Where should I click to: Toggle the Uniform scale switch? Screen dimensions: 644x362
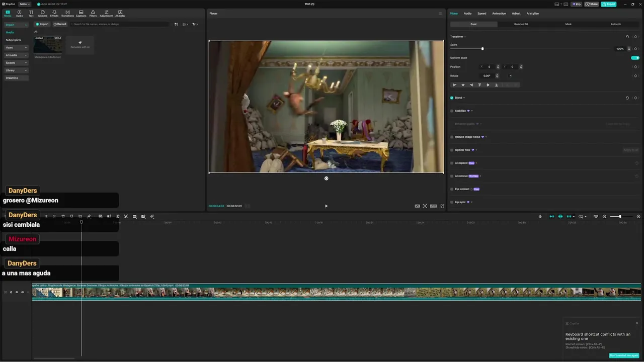tap(635, 58)
